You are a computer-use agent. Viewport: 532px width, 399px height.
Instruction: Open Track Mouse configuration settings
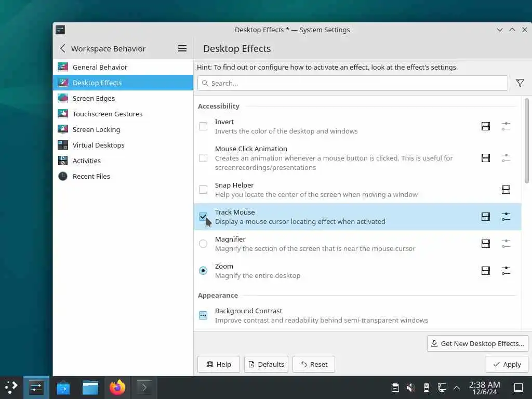[x=506, y=217]
